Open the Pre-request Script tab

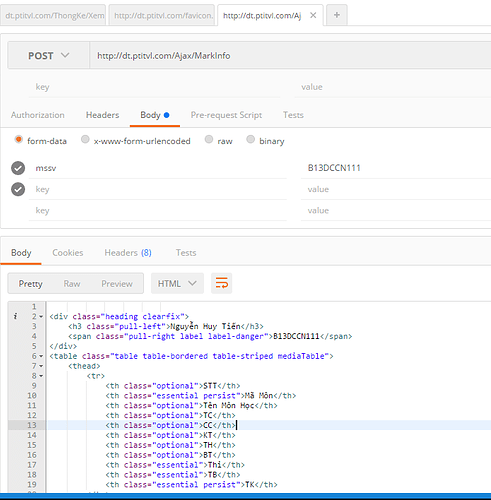(226, 115)
